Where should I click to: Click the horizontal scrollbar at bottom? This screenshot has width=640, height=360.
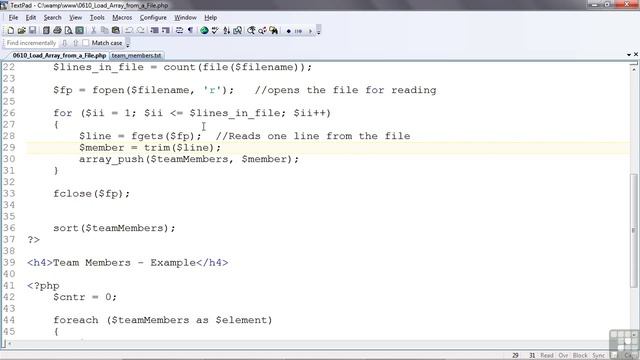coord(308,344)
